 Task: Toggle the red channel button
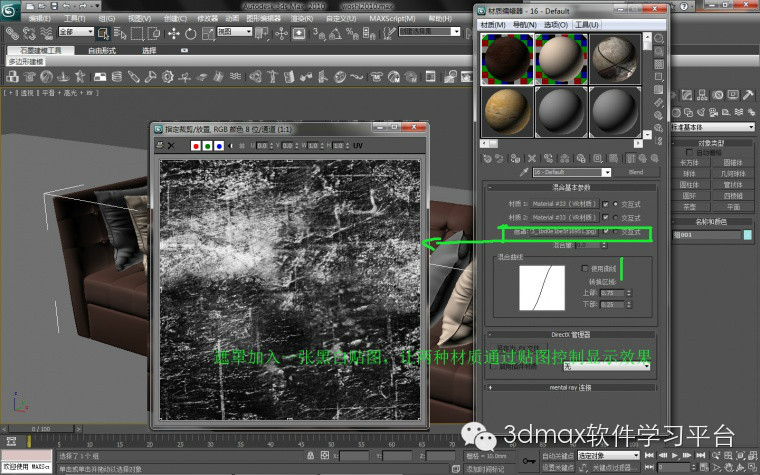pos(196,145)
